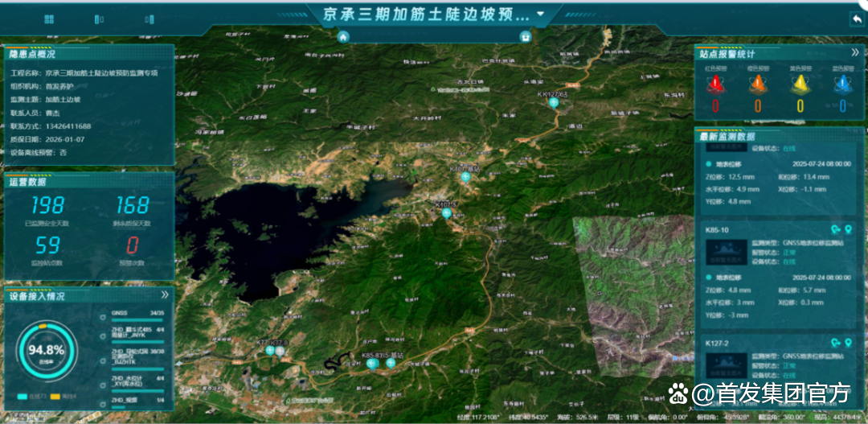Click the K85-10 station name
The image size is (868, 424).
[717, 230]
